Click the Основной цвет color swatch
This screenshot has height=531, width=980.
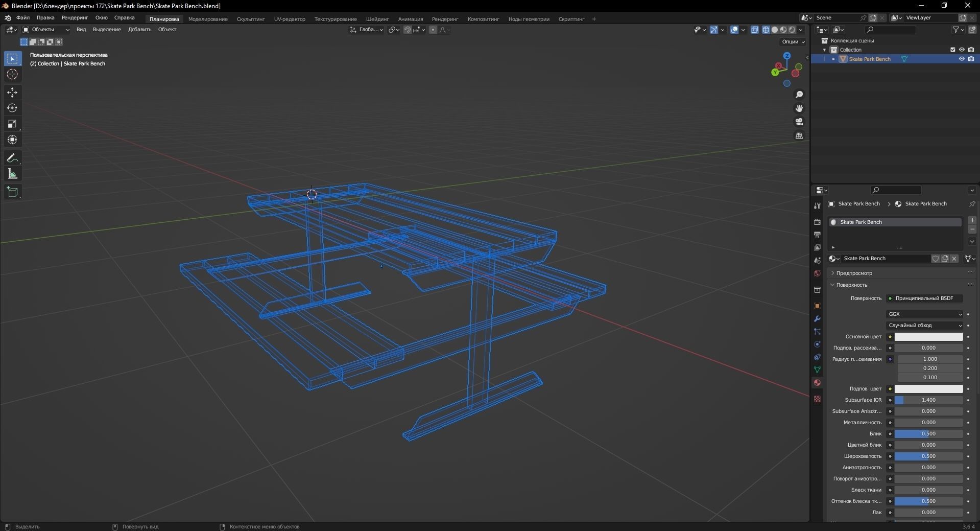(x=928, y=336)
